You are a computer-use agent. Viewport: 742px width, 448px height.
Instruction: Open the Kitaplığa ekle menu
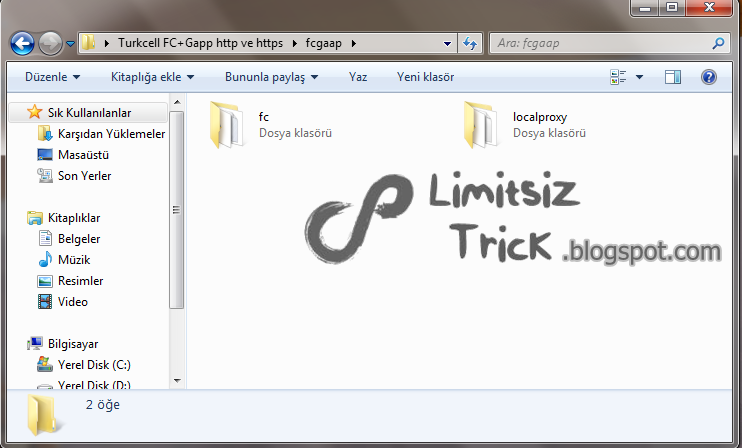coord(152,77)
